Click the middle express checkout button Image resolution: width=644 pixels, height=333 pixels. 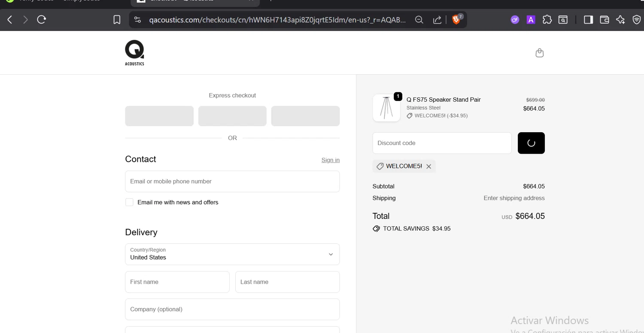232,116
